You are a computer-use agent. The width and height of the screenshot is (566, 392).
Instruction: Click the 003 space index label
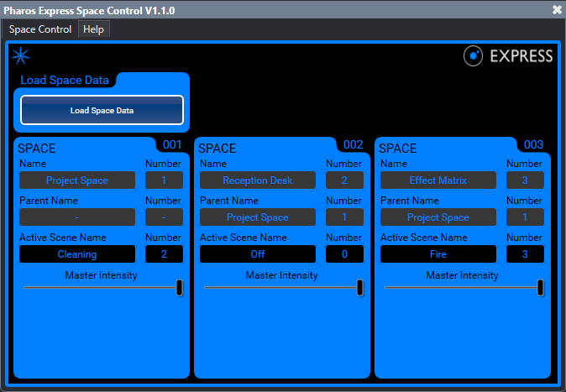(x=533, y=144)
